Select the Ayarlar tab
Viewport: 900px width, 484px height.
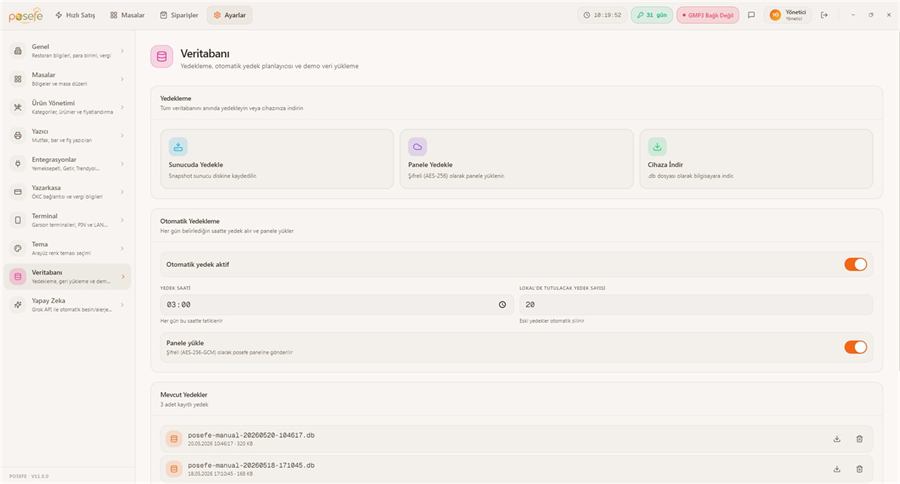(x=230, y=15)
